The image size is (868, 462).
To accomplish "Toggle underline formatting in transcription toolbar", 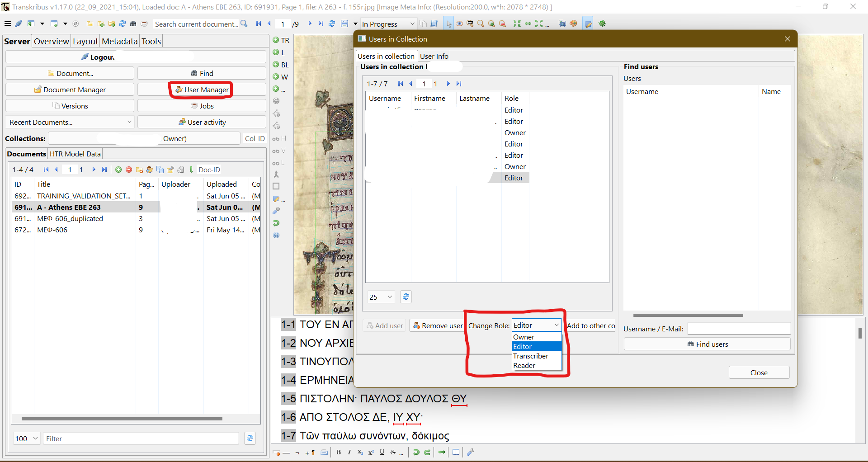I will click(382, 452).
